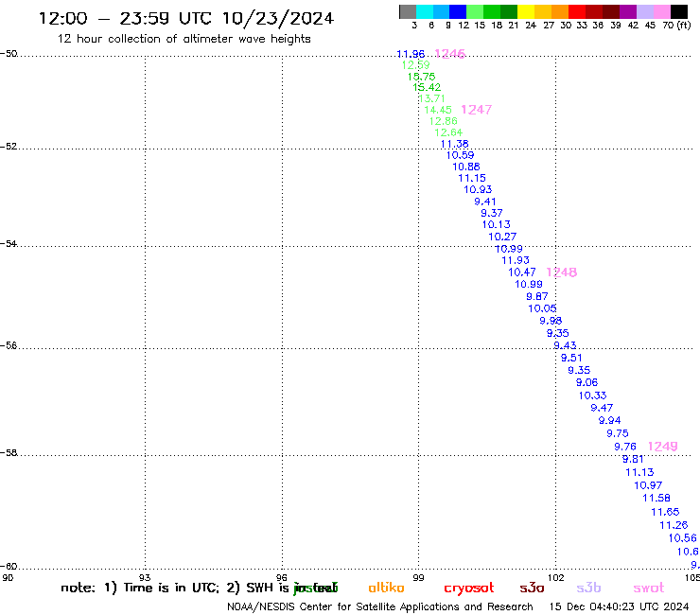Click the subtitle '12 hour collection of altimeter wave heights'
This screenshot has height=615, width=700.
pyautogui.click(x=184, y=39)
